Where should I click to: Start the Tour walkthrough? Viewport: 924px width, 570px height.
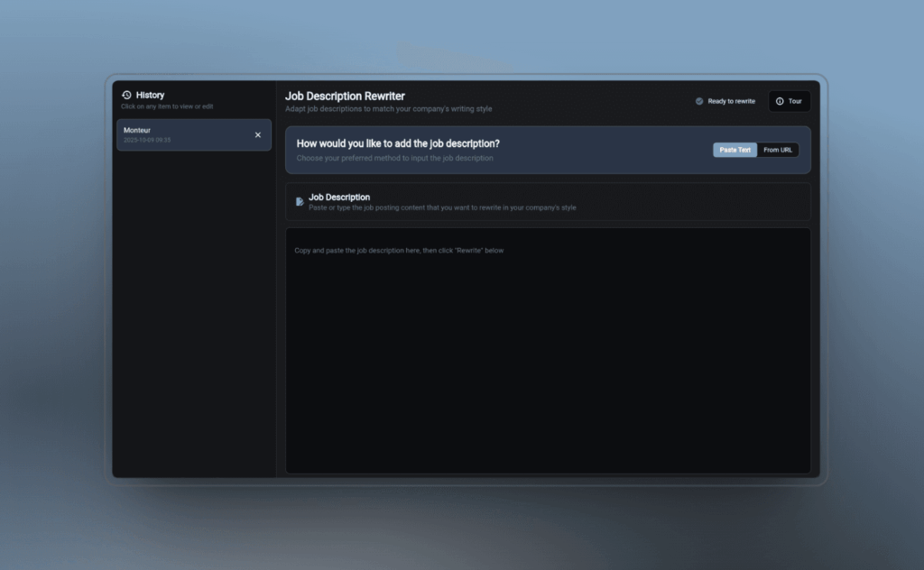click(x=790, y=101)
